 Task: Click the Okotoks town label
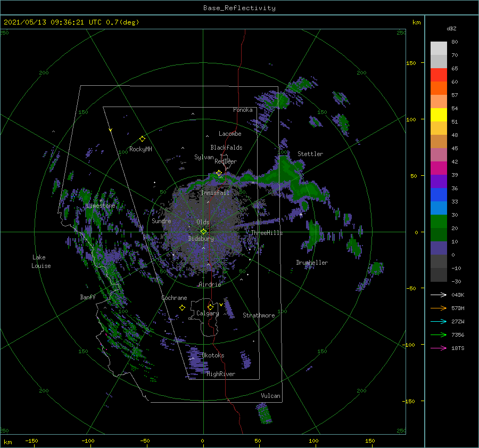pos(213,355)
